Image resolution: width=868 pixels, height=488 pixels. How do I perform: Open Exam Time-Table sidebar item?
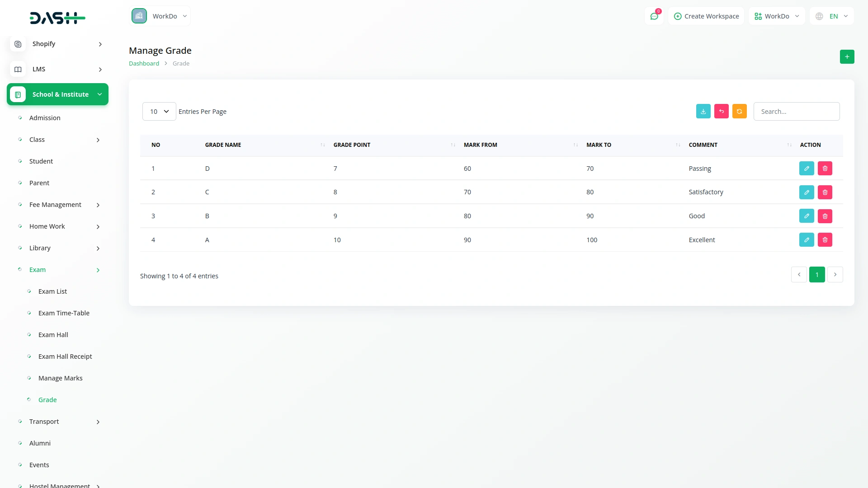[x=64, y=313]
